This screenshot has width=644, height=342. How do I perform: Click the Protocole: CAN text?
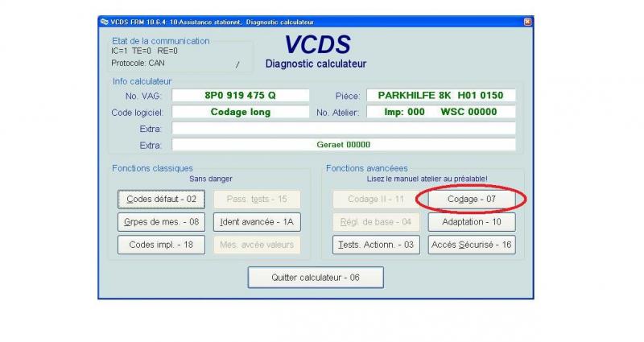[138, 64]
